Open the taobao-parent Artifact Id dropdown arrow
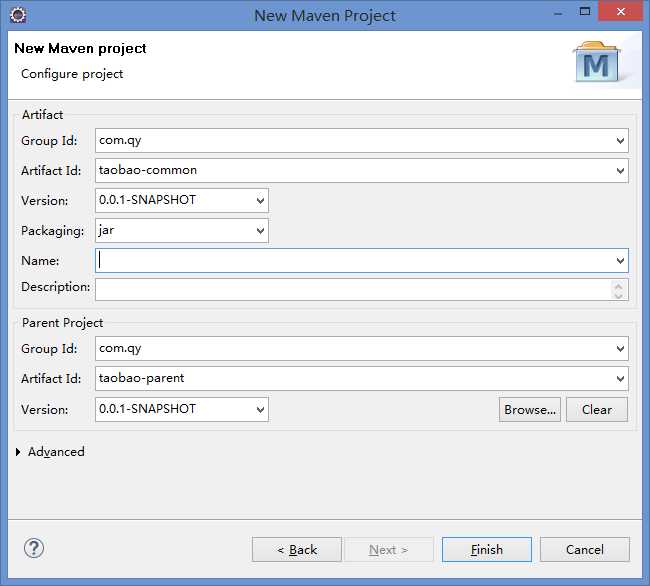Viewport: 650px width, 586px height. [620, 379]
